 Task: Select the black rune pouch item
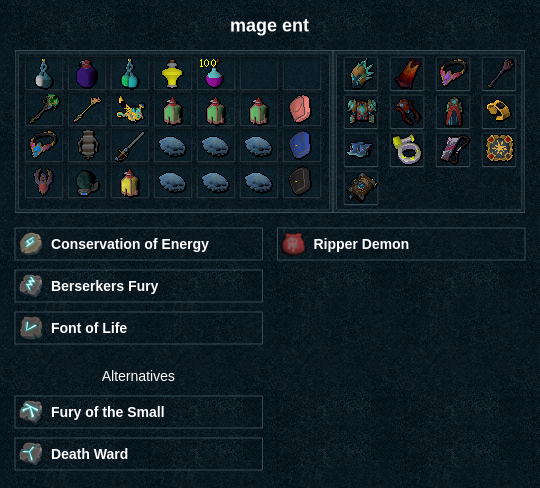(300, 181)
